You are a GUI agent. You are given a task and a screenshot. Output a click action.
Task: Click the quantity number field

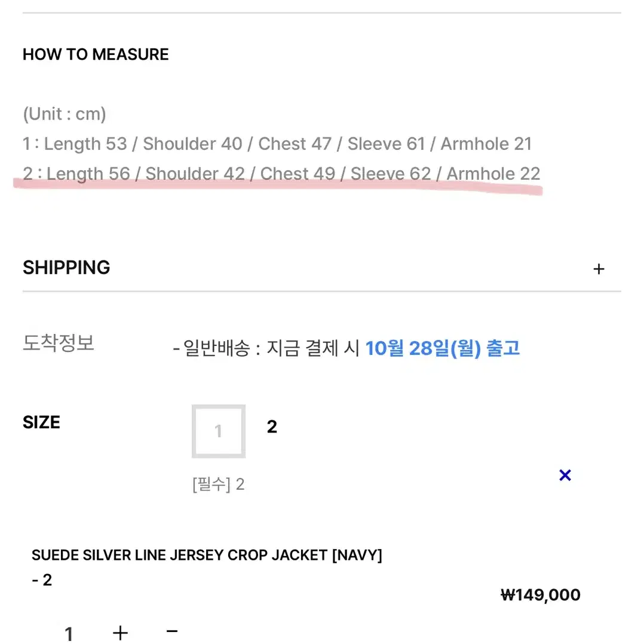point(69,634)
